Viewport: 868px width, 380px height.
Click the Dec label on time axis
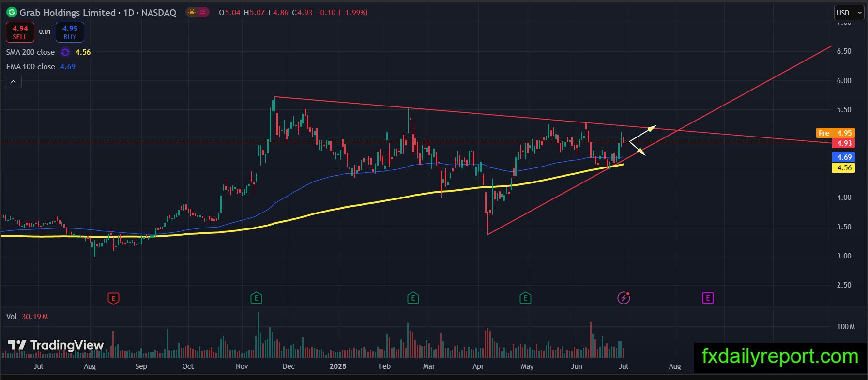(x=289, y=366)
